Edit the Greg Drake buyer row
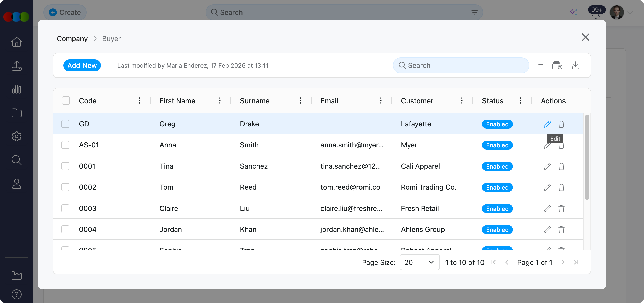 (x=547, y=124)
